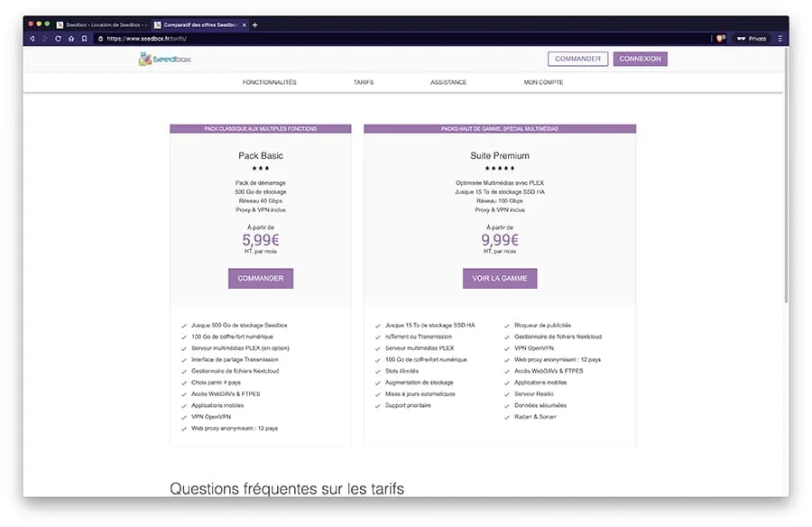812x527 pixels.
Task: Switch to the Seedbox - Location de Seedbox tab
Action: click(101, 25)
